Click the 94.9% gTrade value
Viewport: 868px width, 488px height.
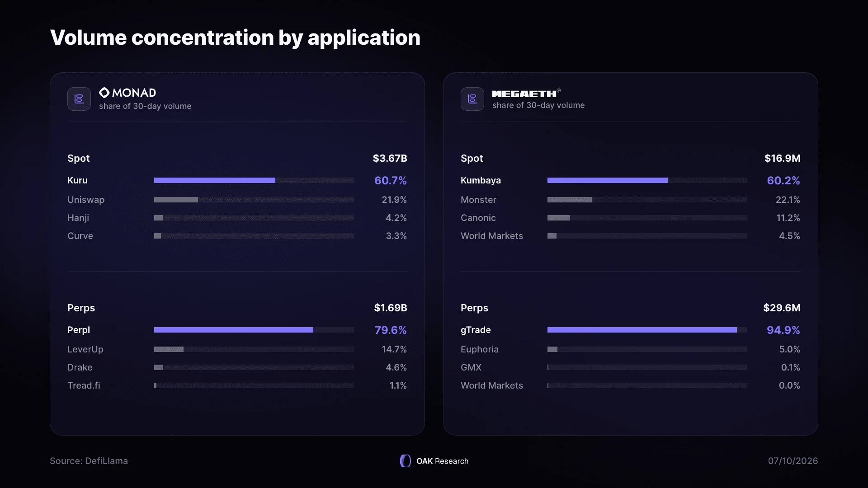(x=783, y=330)
